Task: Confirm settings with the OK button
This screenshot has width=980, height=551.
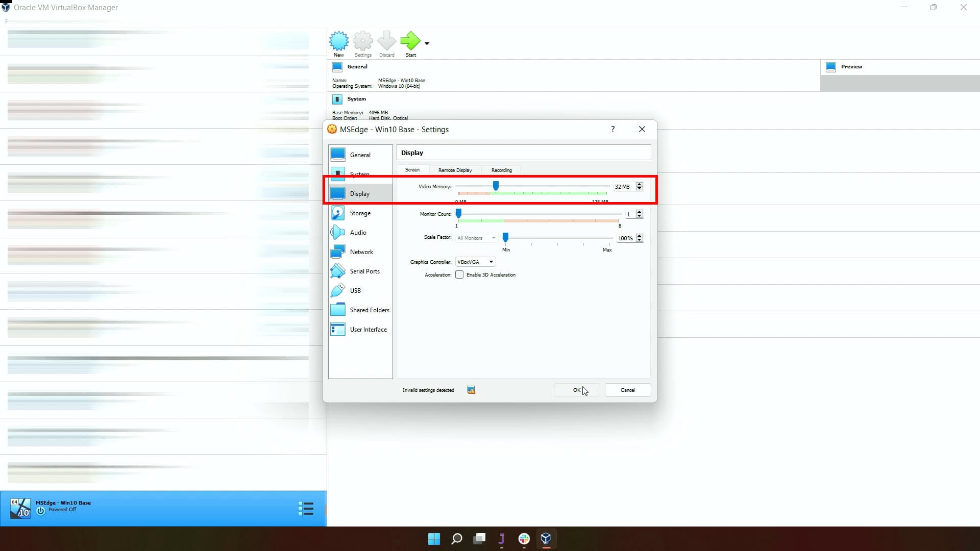Action: pos(576,389)
